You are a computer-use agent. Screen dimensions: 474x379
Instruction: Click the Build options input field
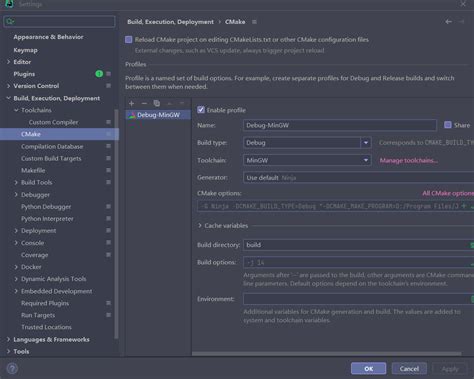(x=359, y=263)
